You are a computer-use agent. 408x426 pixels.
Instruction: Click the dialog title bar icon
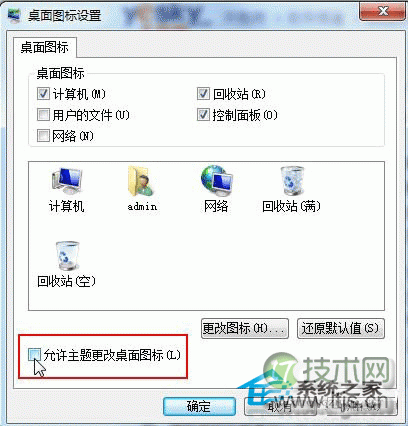click(x=13, y=16)
